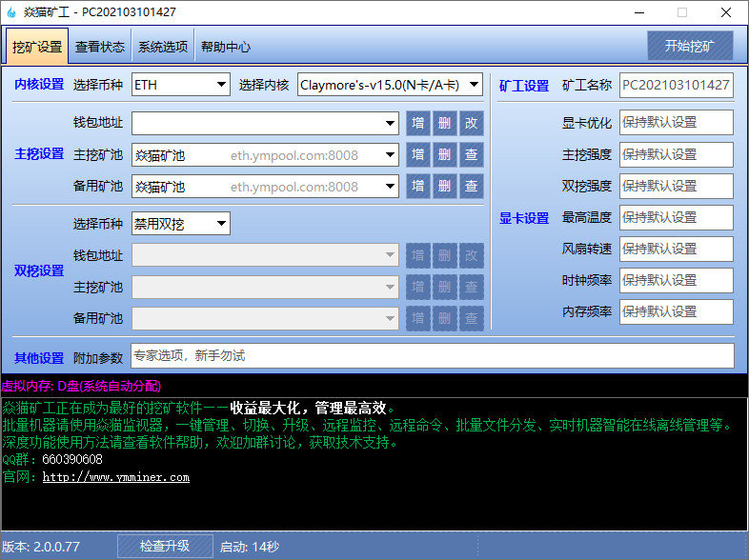Click the 显卡优化 setting field
Image resolution: width=749 pixels, height=560 pixels.
point(677,122)
